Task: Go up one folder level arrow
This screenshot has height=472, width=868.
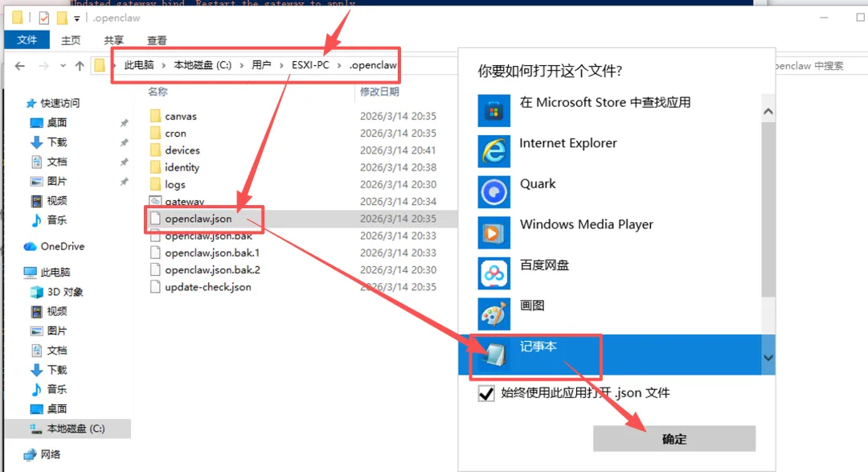Action: (80, 66)
